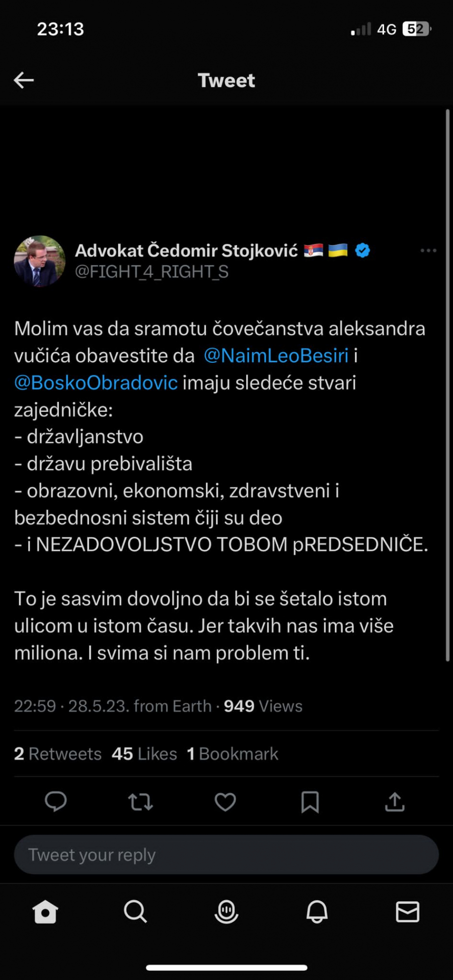Open the Spaces microphone tab
The width and height of the screenshot is (453, 980).
pos(226,911)
